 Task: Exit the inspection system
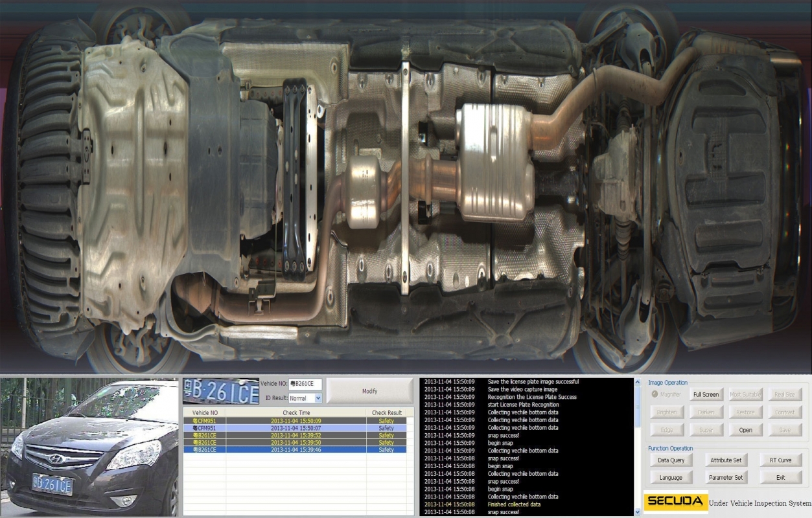(780, 478)
